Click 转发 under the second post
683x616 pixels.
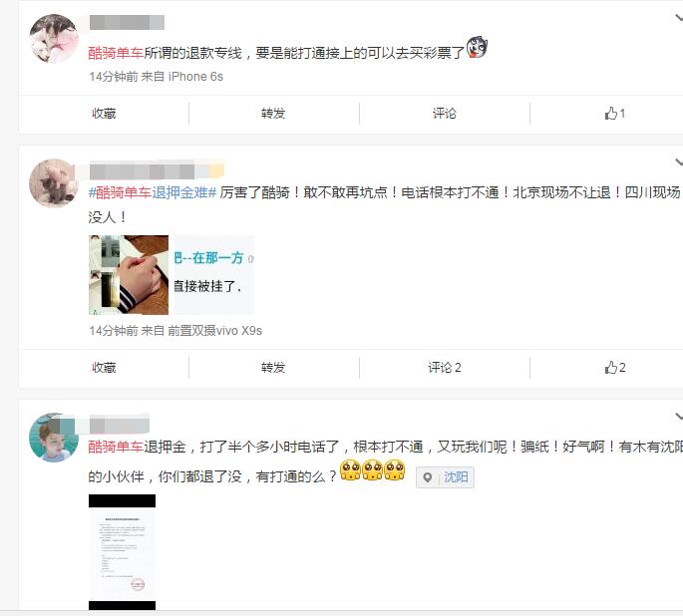(x=273, y=368)
